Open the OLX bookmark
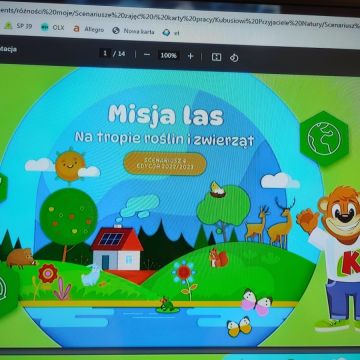This screenshot has height=360, width=360. (53, 27)
